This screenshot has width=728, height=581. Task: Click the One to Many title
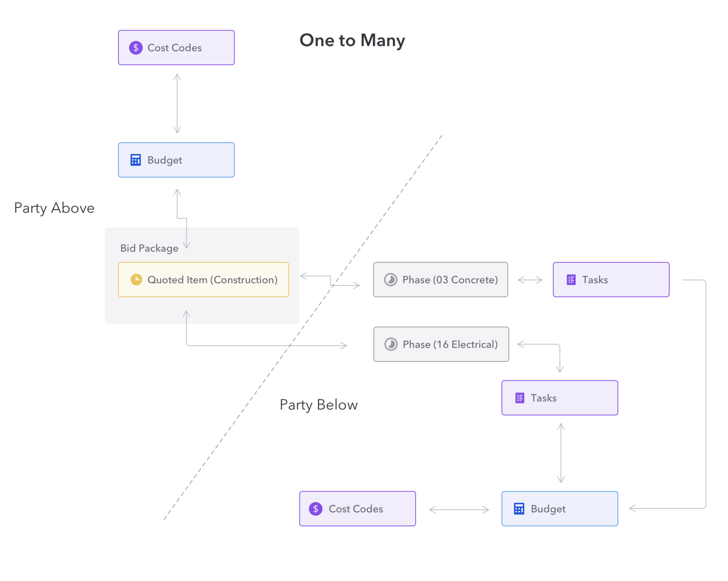[352, 41]
